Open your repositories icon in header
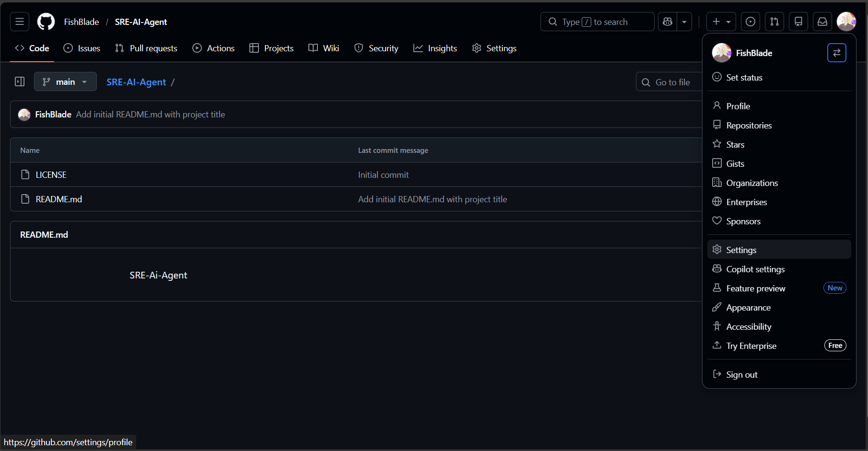This screenshot has height=451, width=868. point(798,22)
